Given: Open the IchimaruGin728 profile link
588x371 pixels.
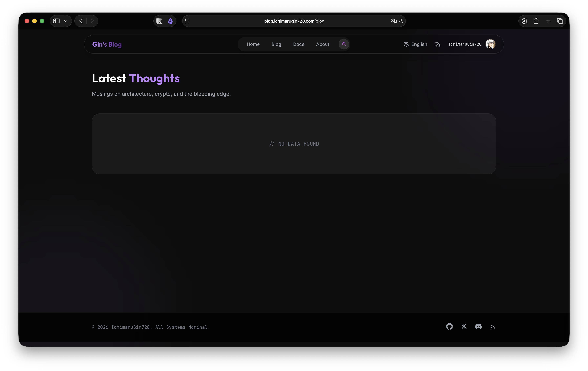Looking at the screenshot, I should tap(464, 44).
